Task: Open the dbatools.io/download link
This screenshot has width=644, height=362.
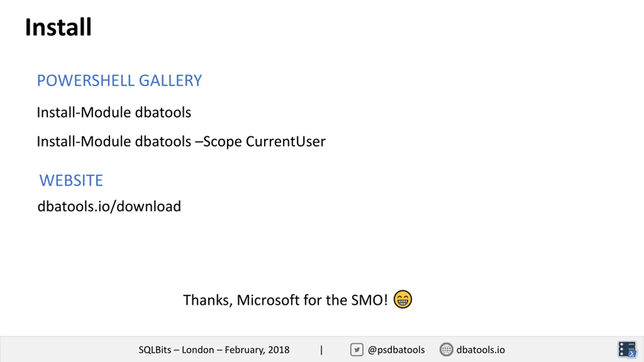Action: 109,206
